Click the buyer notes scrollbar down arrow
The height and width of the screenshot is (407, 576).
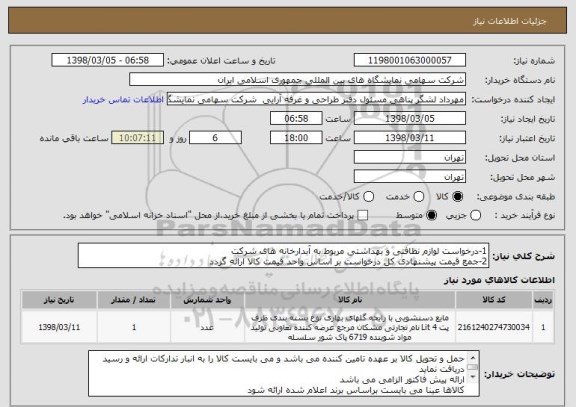pyautogui.click(x=473, y=377)
